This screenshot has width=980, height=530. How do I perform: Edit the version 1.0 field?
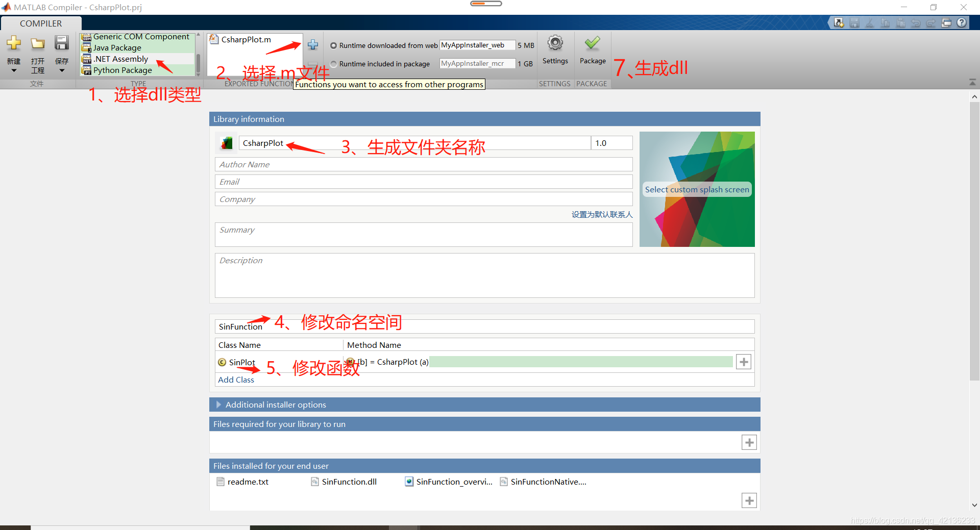[611, 143]
